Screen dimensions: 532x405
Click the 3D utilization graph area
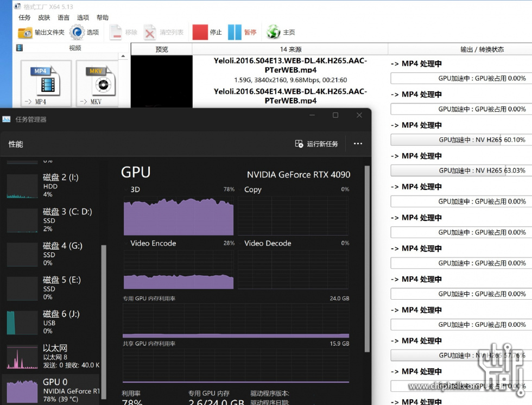tap(179, 216)
